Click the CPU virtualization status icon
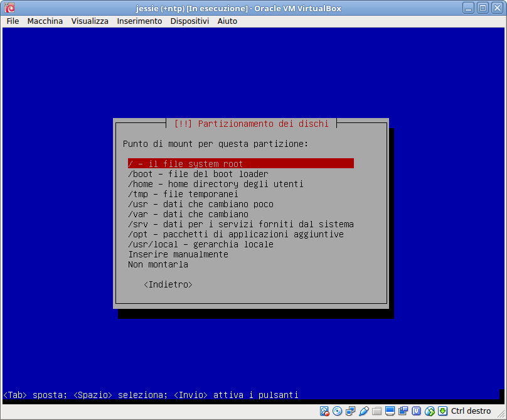Screen dimensions: 507x420 pyautogui.click(x=416, y=411)
